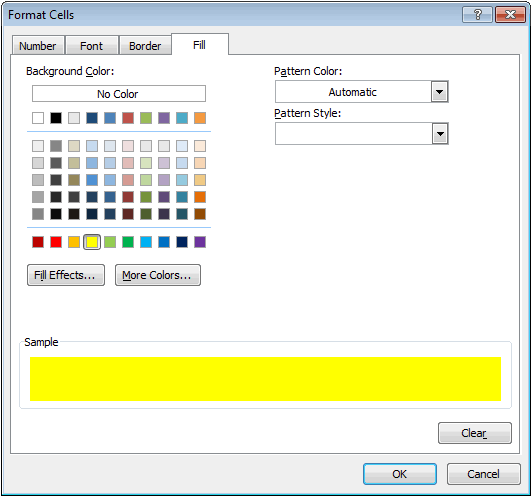The image size is (532, 498).
Task: Click the Pattern Style empty field
Action: pos(354,134)
